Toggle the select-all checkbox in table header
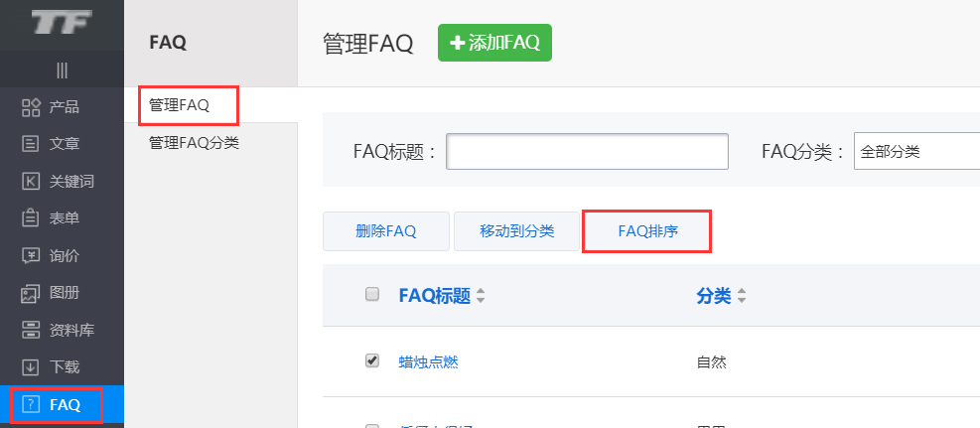The image size is (980, 428). pos(372,294)
